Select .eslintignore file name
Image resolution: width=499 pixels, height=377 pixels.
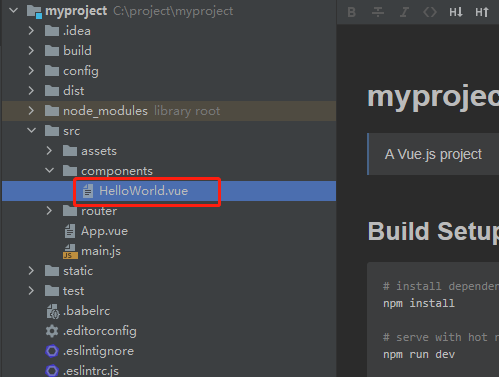click(x=98, y=351)
